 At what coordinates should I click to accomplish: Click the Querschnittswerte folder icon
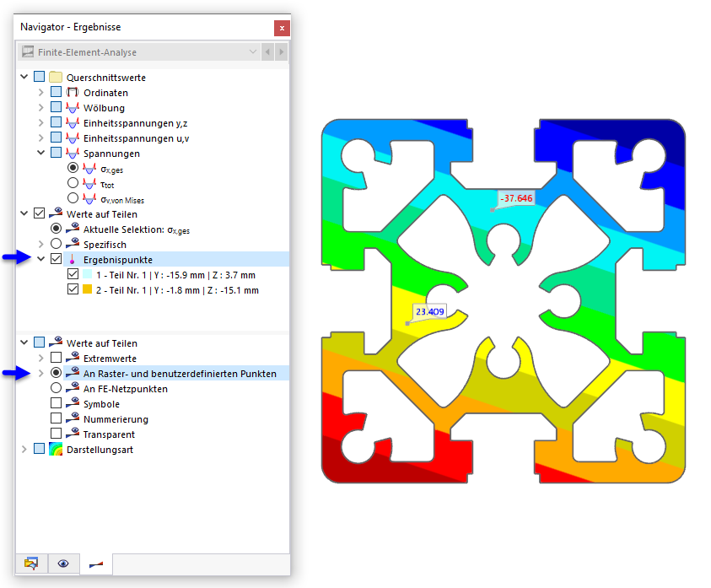click(x=56, y=77)
